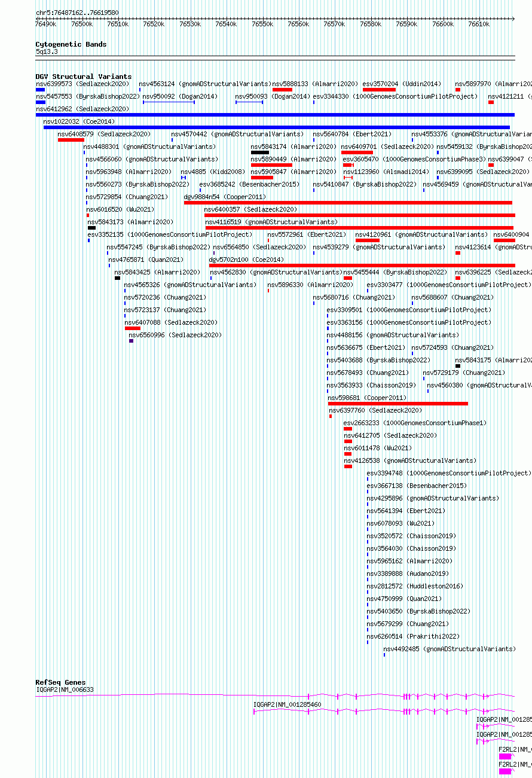
Task: Open nsv4116519 gnomAD variant label
Action: (x=271, y=222)
